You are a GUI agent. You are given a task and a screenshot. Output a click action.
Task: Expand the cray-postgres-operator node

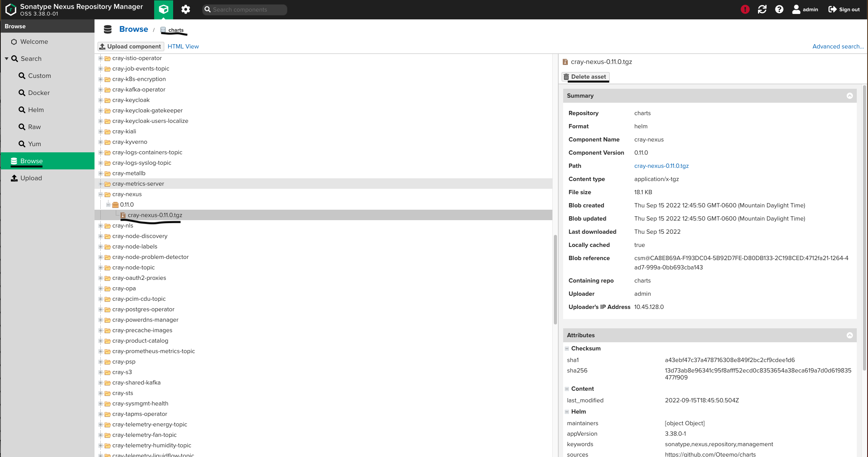click(x=101, y=309)
